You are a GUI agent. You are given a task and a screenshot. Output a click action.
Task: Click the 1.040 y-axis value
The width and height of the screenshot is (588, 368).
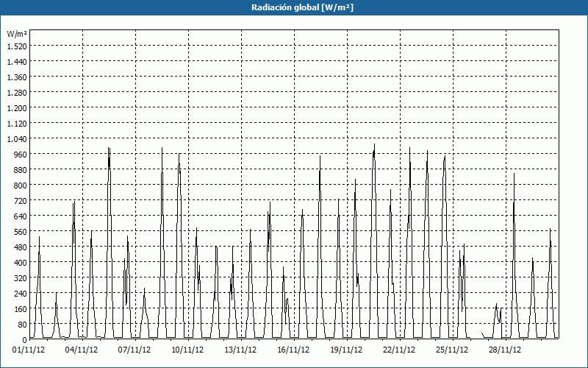17,139
